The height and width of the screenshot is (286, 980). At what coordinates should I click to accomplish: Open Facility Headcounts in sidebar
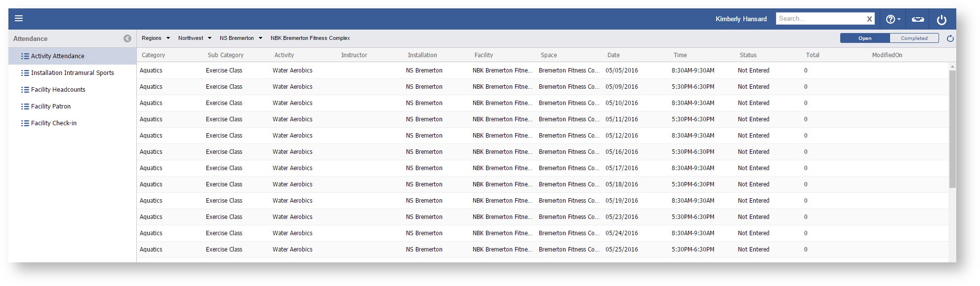pyautogui.click(x=58, y=90)
